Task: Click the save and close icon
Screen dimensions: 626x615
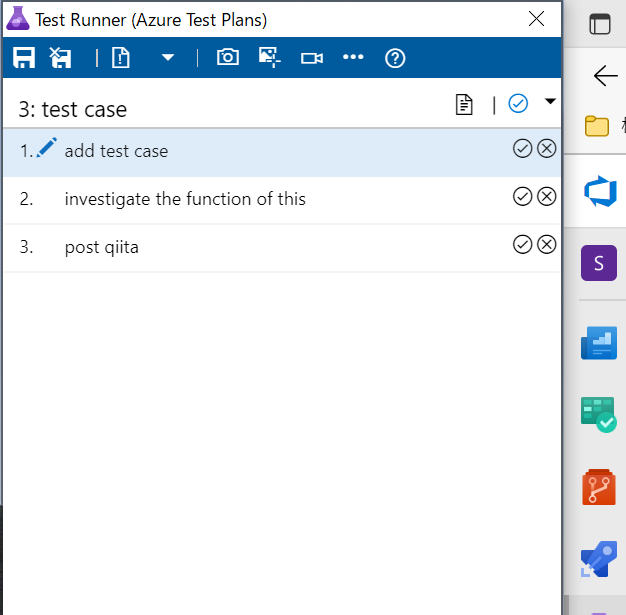Action: point(61,58)
